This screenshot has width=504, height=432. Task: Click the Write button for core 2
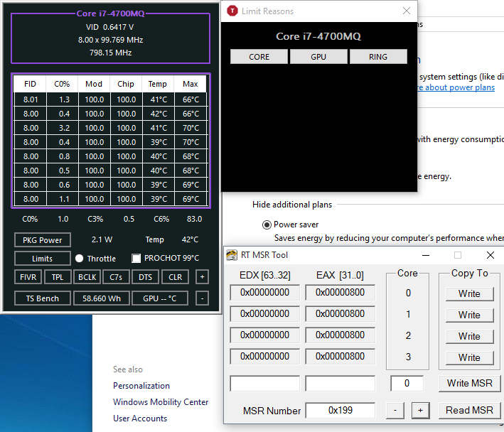tap(469, 336)
